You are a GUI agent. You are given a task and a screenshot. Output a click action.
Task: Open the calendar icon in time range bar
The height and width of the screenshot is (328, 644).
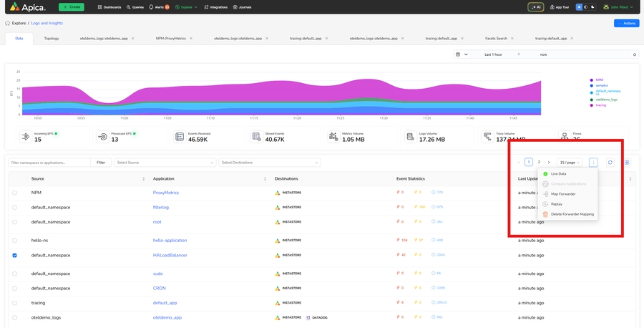tap(458, 54)
